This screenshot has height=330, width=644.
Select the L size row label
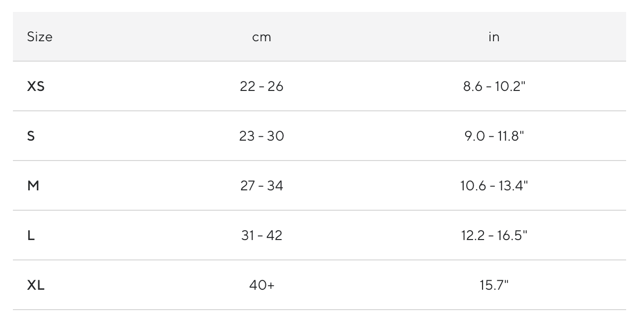tap(31, 236)
